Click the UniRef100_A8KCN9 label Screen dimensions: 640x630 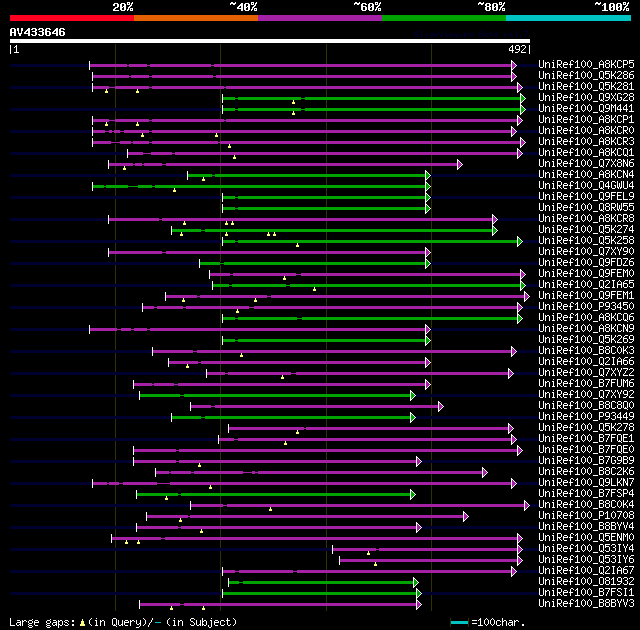click(586, 329)
